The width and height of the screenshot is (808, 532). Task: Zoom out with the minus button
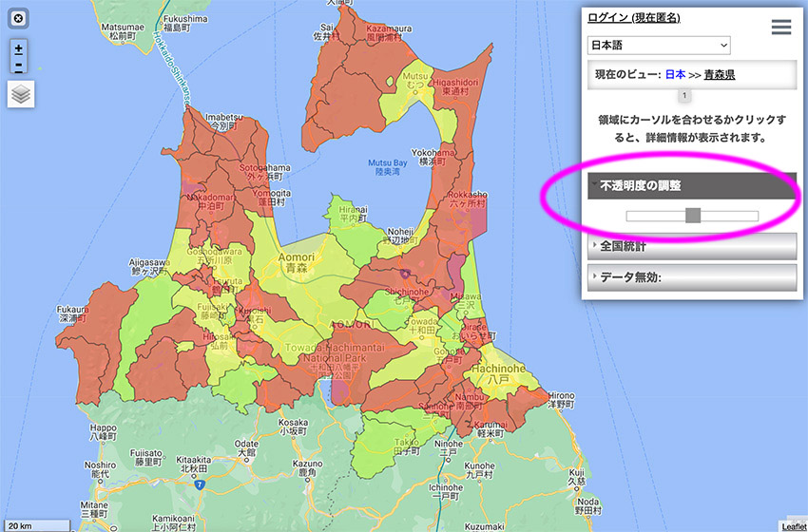click(x=19, y=66)
